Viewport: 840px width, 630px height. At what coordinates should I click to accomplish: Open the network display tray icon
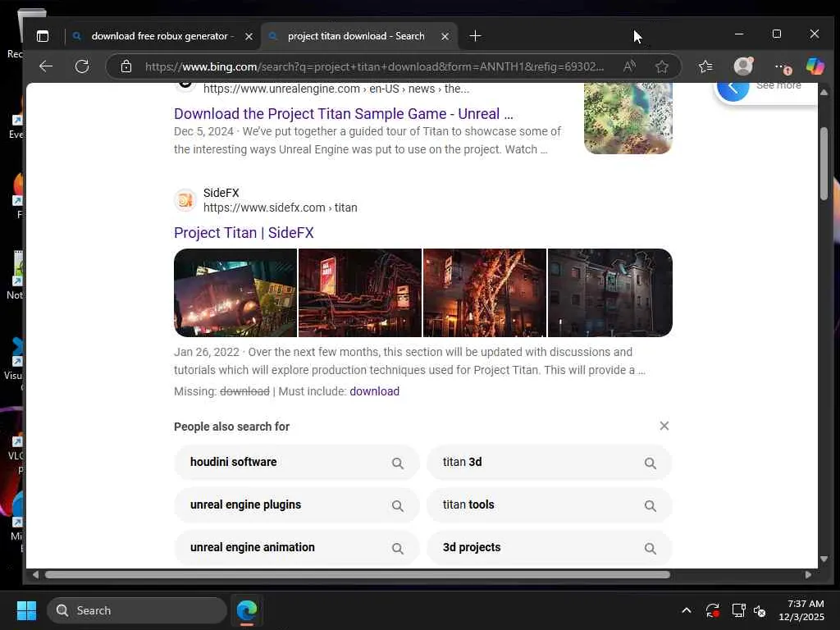coord(739,610)
